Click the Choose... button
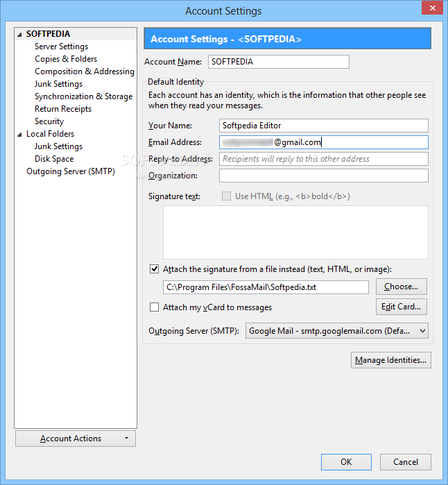 click(x=402, y=287)
